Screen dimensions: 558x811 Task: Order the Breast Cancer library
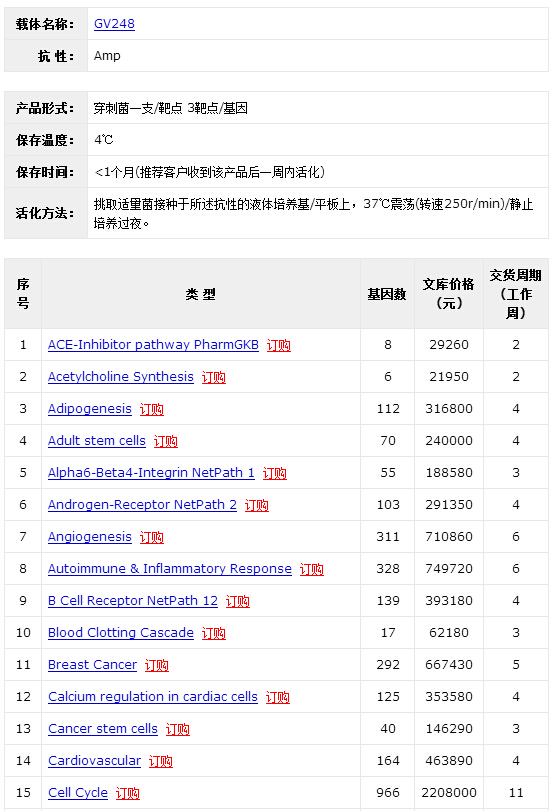[x=157, y=666]
